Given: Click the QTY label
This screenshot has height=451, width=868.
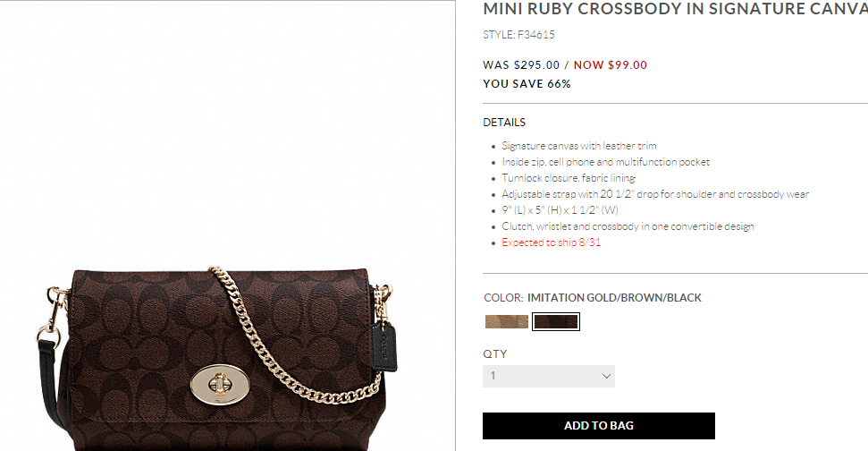Looking at the screenshot, I should click(x=495, y=354).
